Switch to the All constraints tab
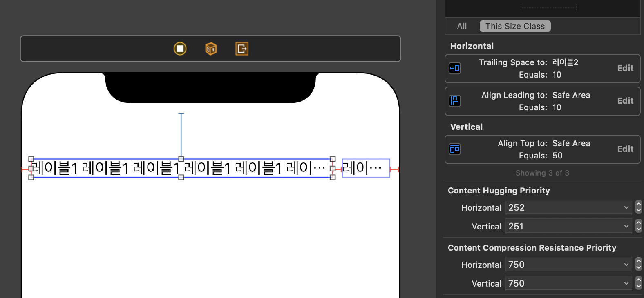 click(462, 26)
